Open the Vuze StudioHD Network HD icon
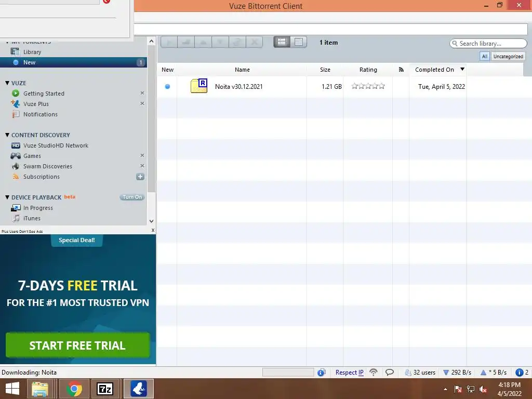The height and width of the screenshot is (399, 532). coord(16,145)
